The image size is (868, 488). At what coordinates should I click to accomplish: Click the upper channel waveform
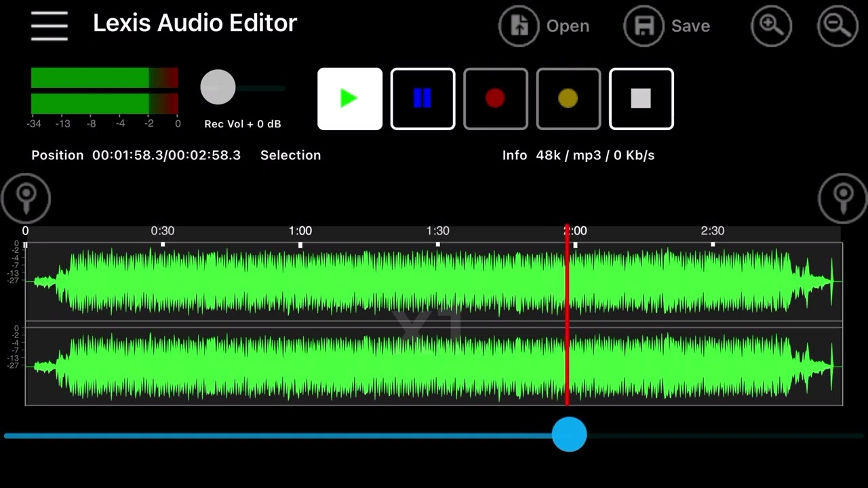[x=434, y=281]
